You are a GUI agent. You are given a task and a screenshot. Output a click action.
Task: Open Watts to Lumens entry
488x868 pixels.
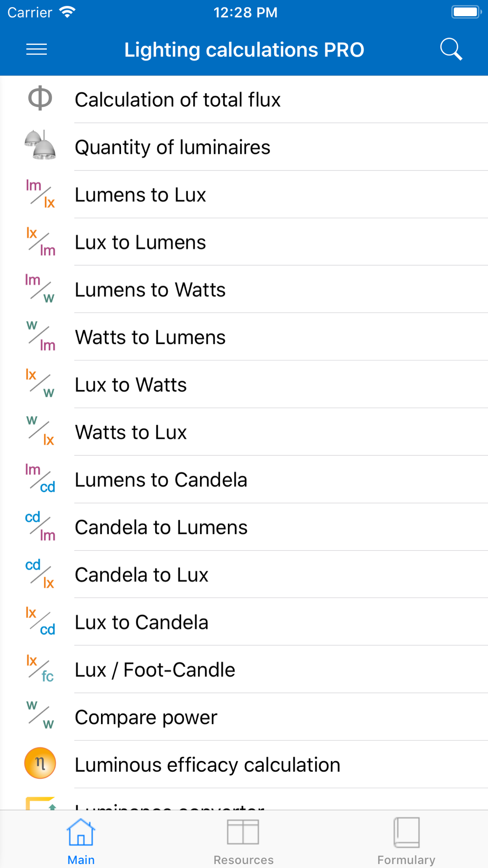[x=244, y=337]
